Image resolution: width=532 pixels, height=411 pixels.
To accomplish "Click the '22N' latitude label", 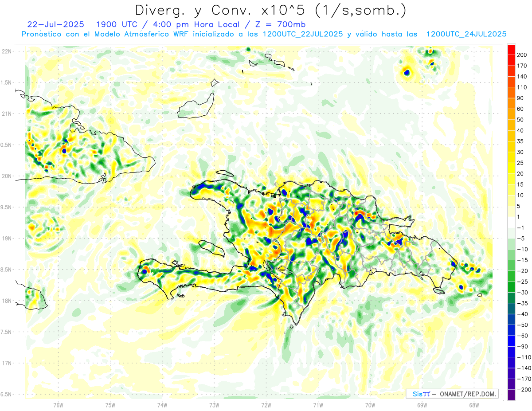I will pos(6,51).
